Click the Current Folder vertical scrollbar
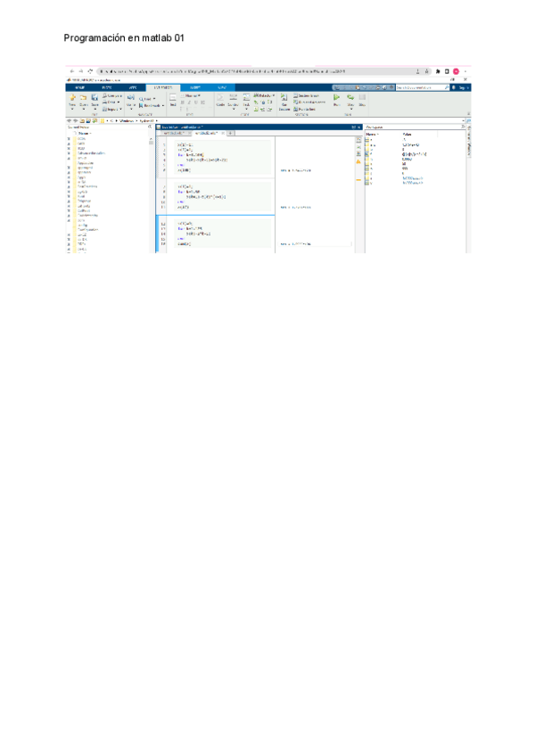 click(151, 193)
